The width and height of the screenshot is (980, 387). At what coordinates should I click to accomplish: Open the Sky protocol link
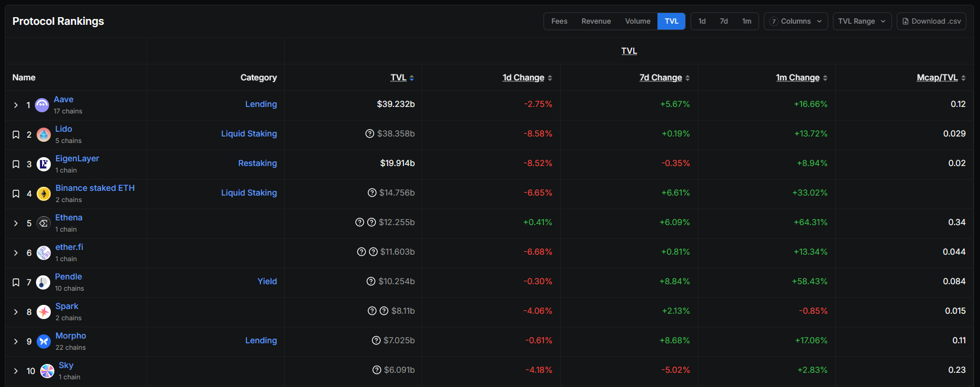point(66,365)
